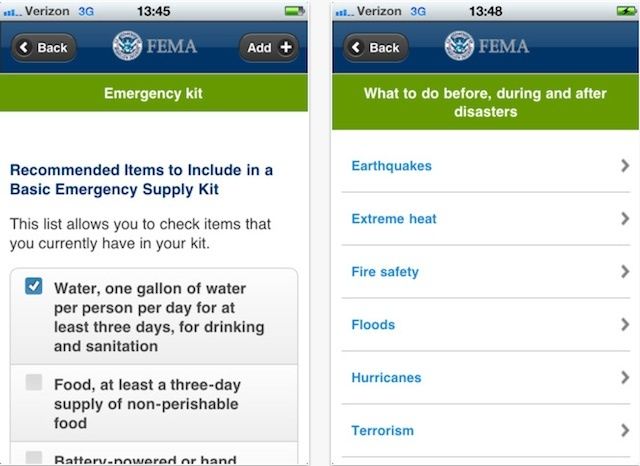Screen dimensions: 640x466
Task: Check the Battery-powered item checkbox
Action: [34, 457]
